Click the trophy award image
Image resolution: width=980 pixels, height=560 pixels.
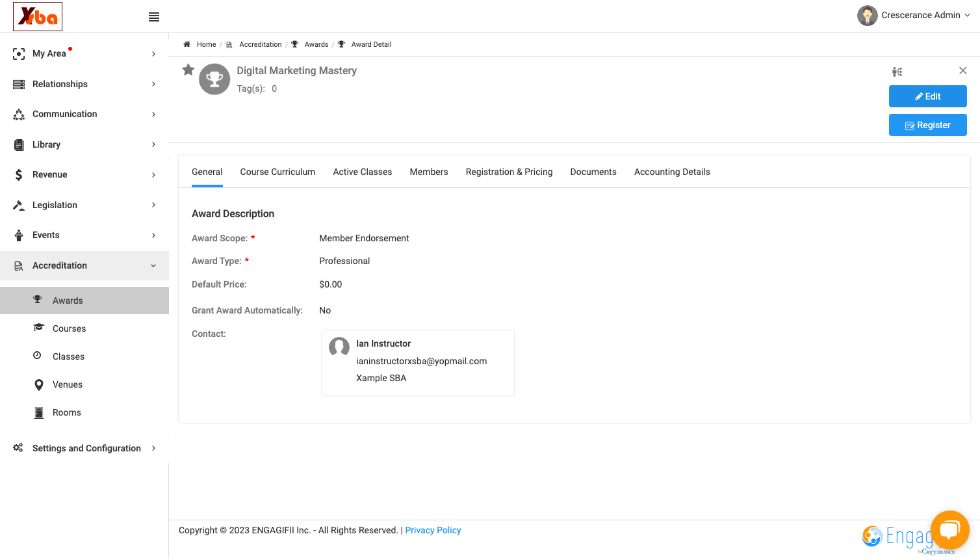tap(214, 79)
